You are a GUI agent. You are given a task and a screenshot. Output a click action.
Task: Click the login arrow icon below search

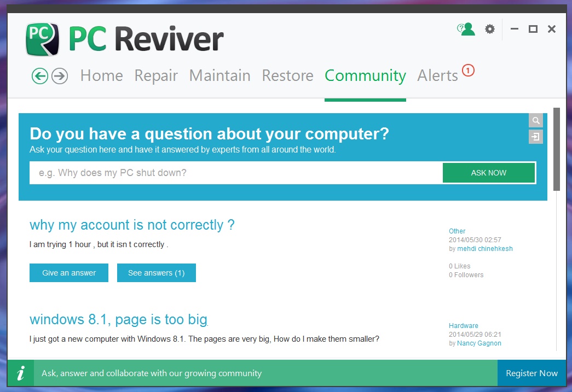(x=535, y=137)
